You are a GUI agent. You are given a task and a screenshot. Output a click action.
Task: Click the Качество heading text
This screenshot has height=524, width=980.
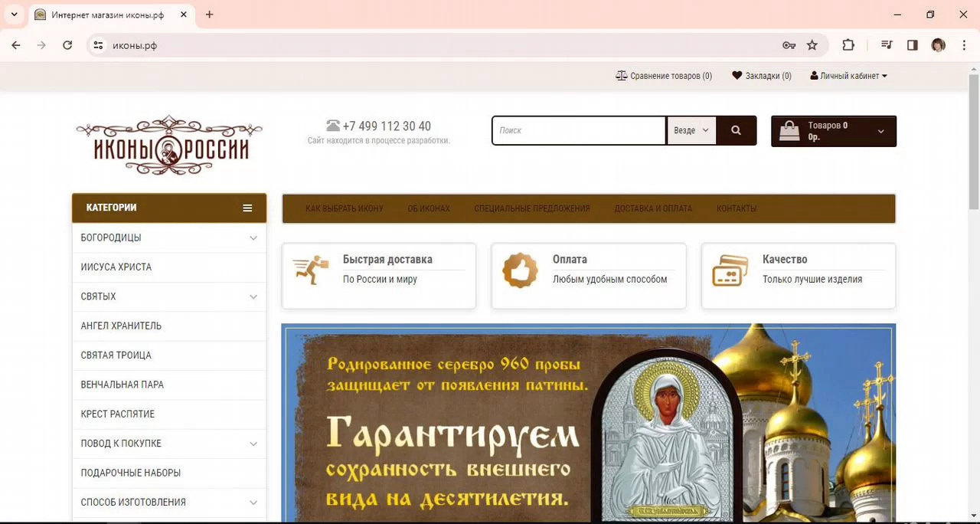click(785, 260)
